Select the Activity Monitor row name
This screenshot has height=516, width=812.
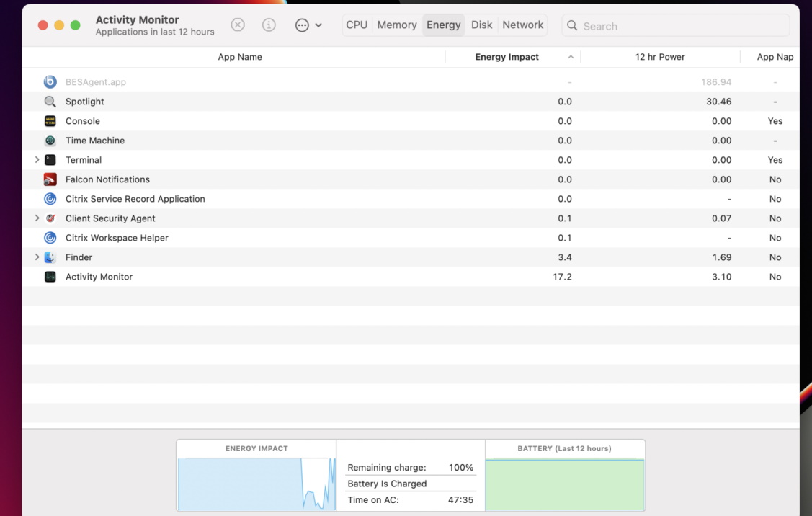(x=99, y=277)
